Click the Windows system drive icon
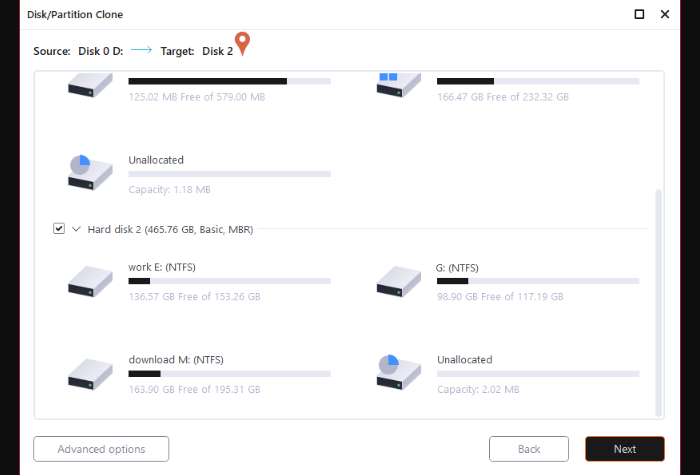The width and height of the screenshot is (700, 475). tap(399, 85)
